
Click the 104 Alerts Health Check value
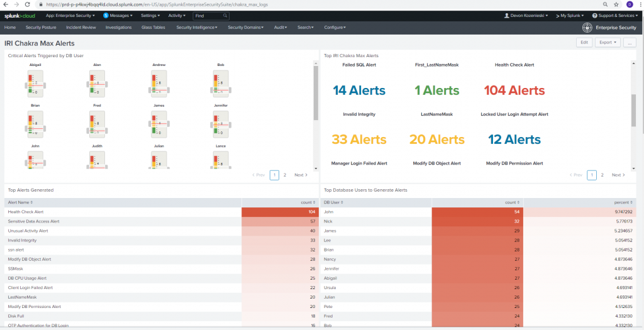pos(514,91)
